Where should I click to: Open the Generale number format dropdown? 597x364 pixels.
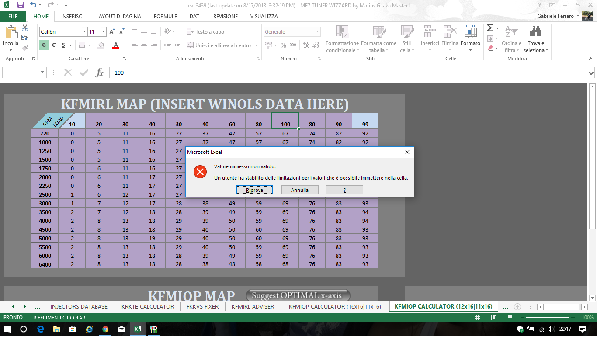317,32
